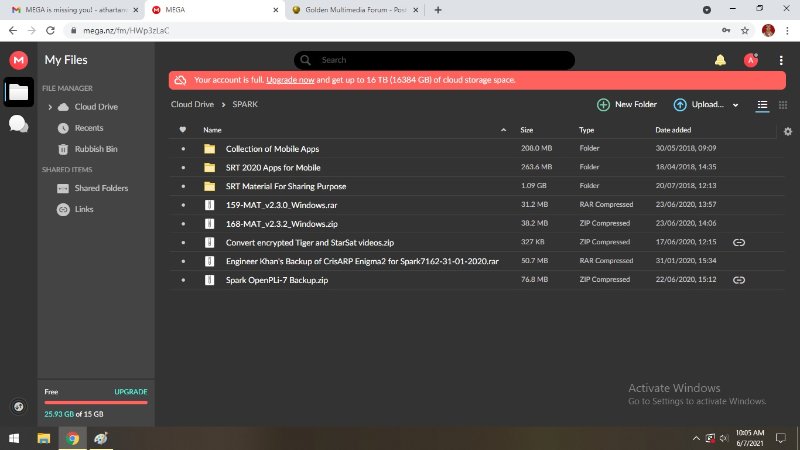Open the account avatar menu
Viewport: 800px width, 450px height.
[x=751, y=60]
